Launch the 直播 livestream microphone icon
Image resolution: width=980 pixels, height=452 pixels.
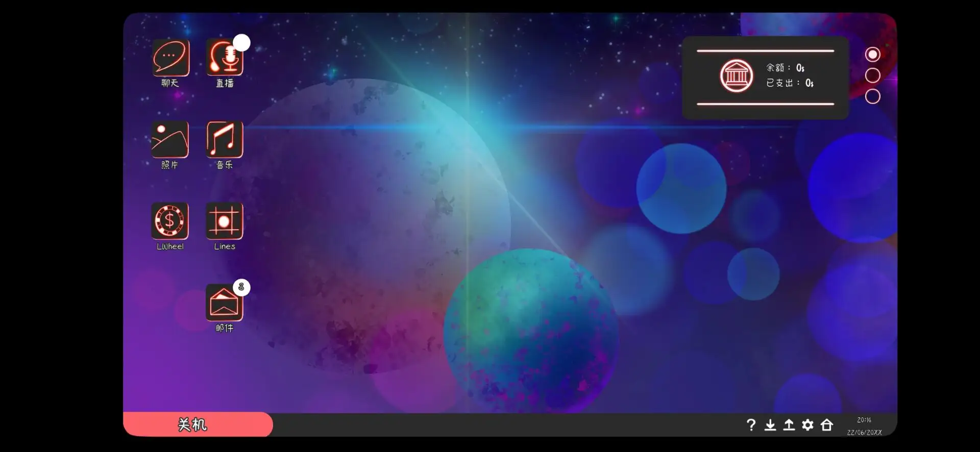(225, 58)
